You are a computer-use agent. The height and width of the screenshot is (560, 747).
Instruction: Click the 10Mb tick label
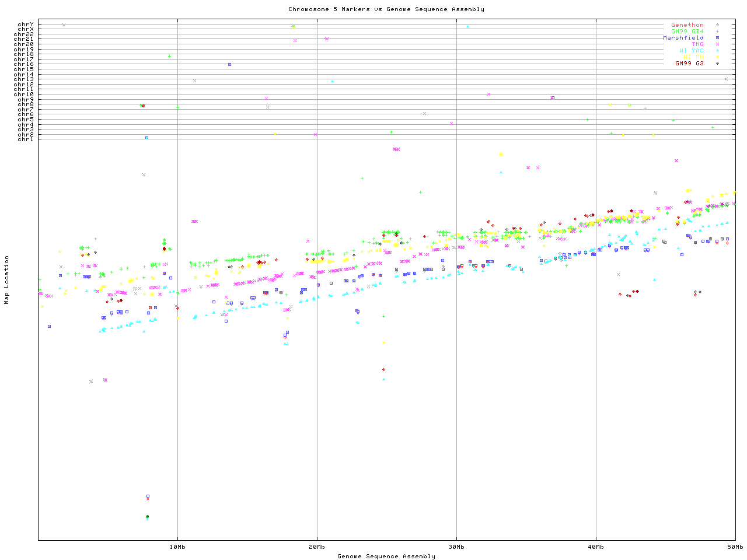pos(177,547)
